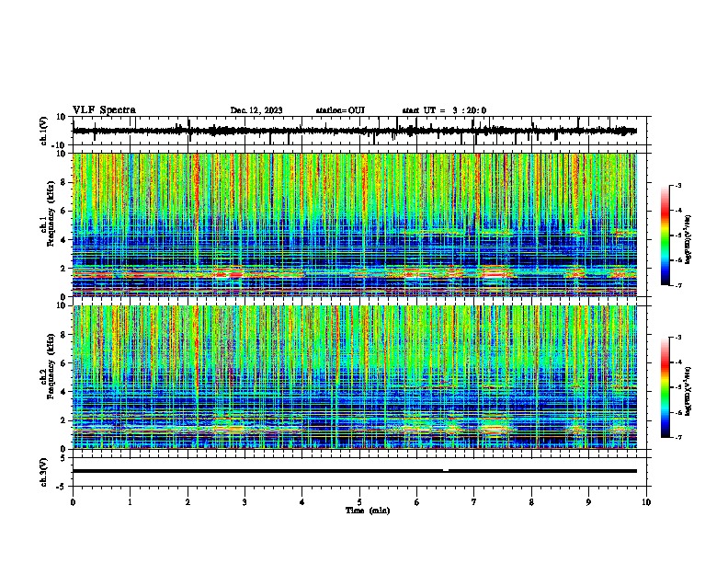Click the time axis tick label "6"
The image size is (728, 563).
pos(416,502)
